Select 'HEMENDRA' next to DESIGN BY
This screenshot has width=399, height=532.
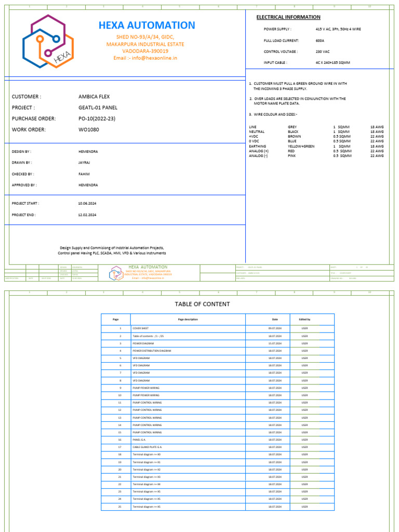pos(88,152)
